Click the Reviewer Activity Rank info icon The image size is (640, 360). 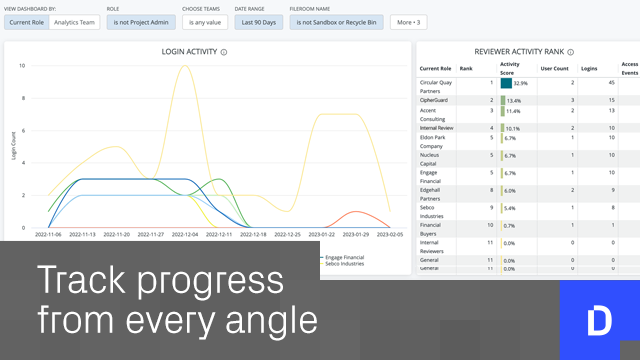coord(571,52)
